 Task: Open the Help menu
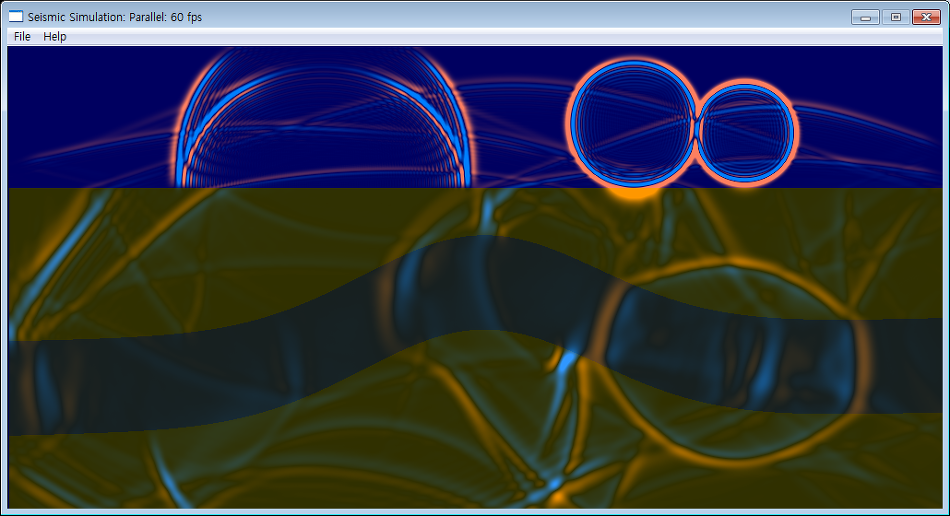(55, 36)
